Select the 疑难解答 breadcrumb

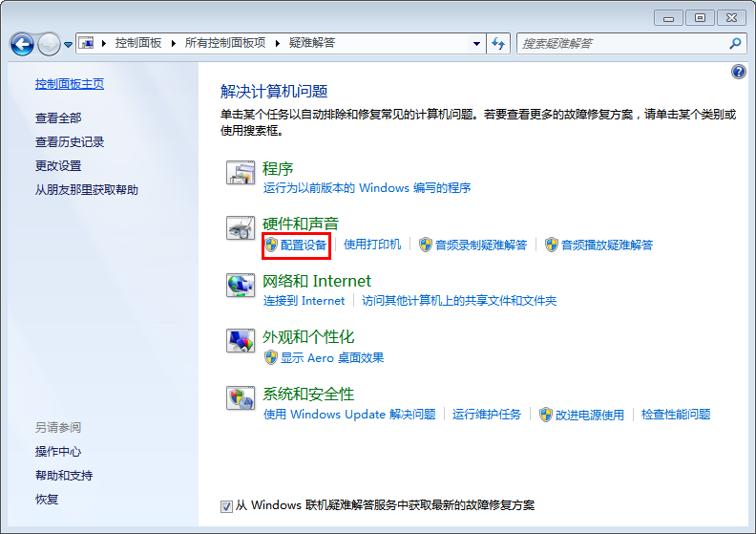point(312,43)
